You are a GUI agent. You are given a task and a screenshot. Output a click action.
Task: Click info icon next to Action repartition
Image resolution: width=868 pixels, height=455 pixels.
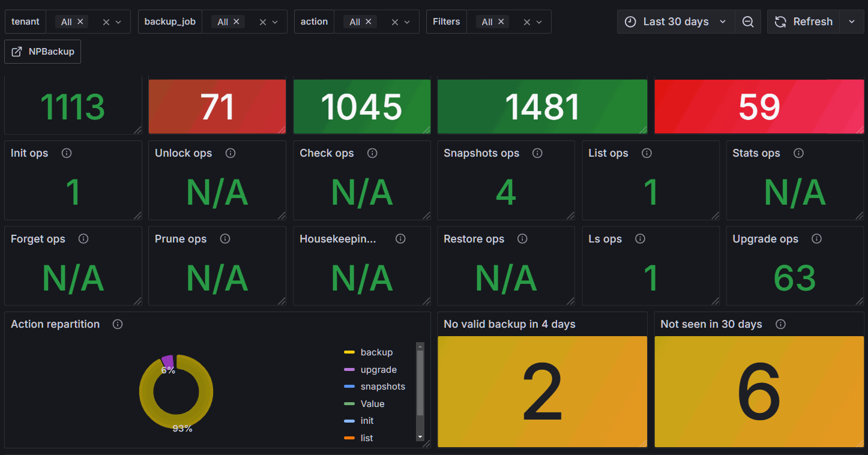[118, 324]
